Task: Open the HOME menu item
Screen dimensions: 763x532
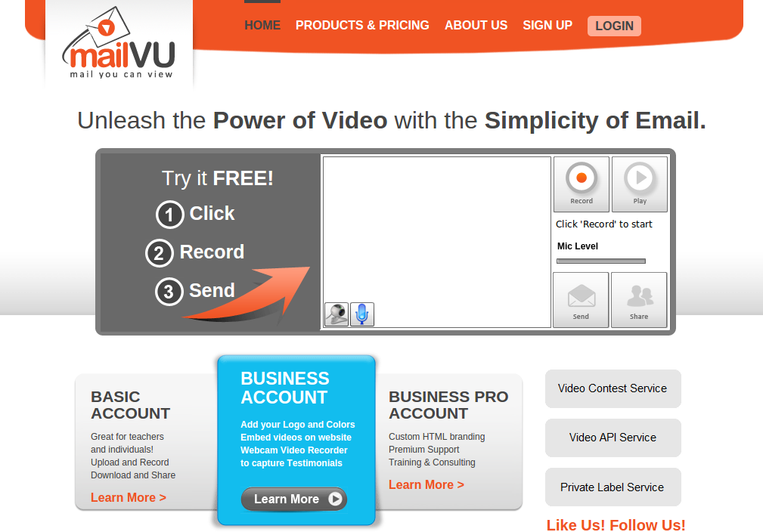Action: pyautogui.click(x=262, y=25)
